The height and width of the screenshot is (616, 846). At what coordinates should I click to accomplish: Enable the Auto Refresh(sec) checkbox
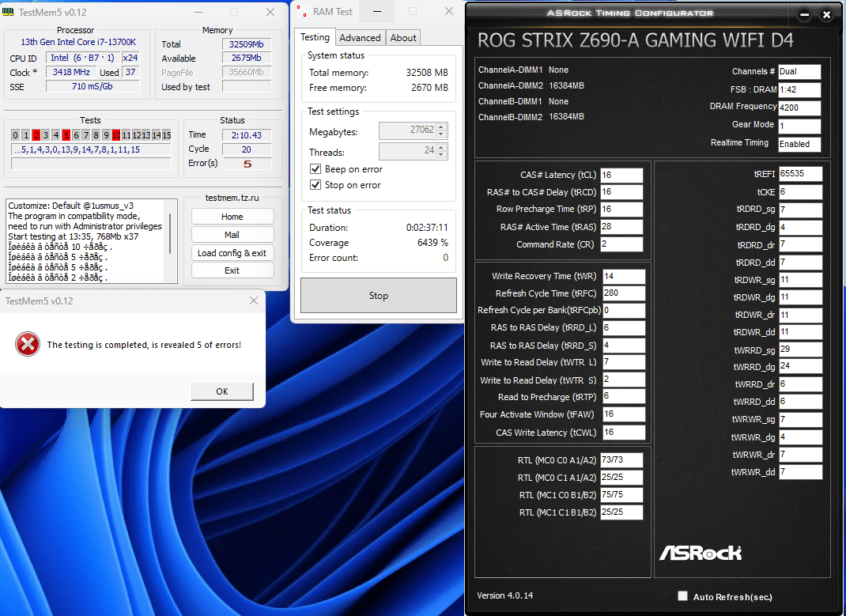[682, 595]
